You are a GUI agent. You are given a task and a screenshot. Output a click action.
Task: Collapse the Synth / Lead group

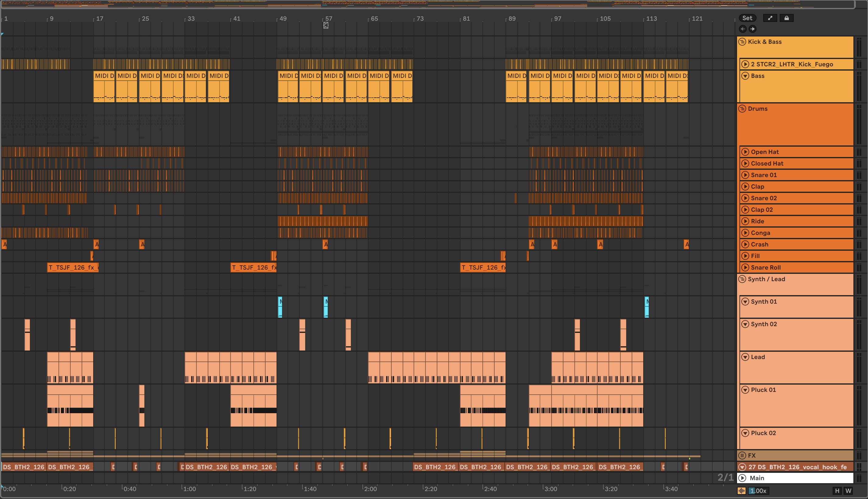[742, 279]
